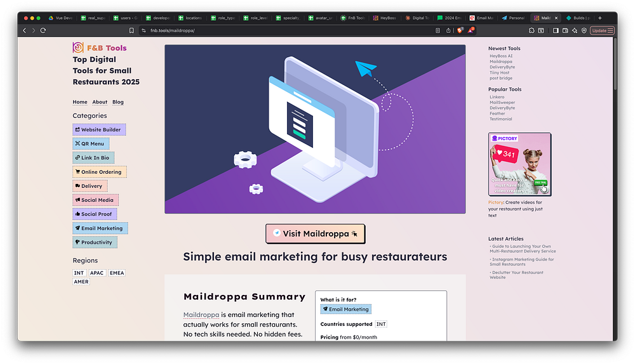The image size is (635, 364).
Task: Click Email Marketing tag under What is it for
Action: [x=346, y=309]
